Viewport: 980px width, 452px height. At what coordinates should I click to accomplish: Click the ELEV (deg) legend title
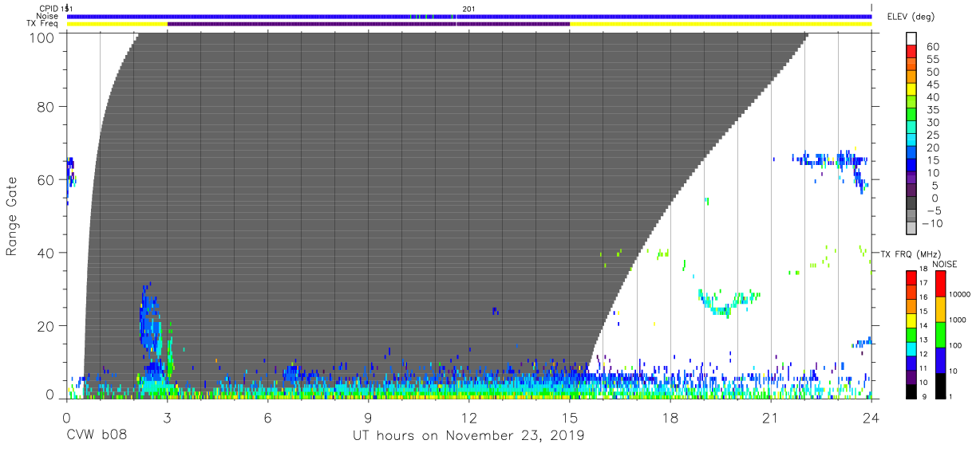click(x=911, y=16)
